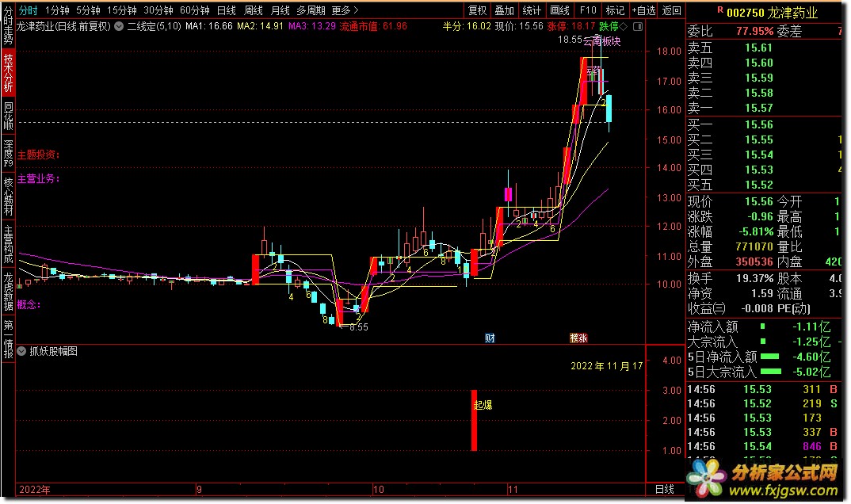851x504 pixels.
Task: Open the 抓妖股幅图 indicator dropdown arrow
Action: point(21,352)
